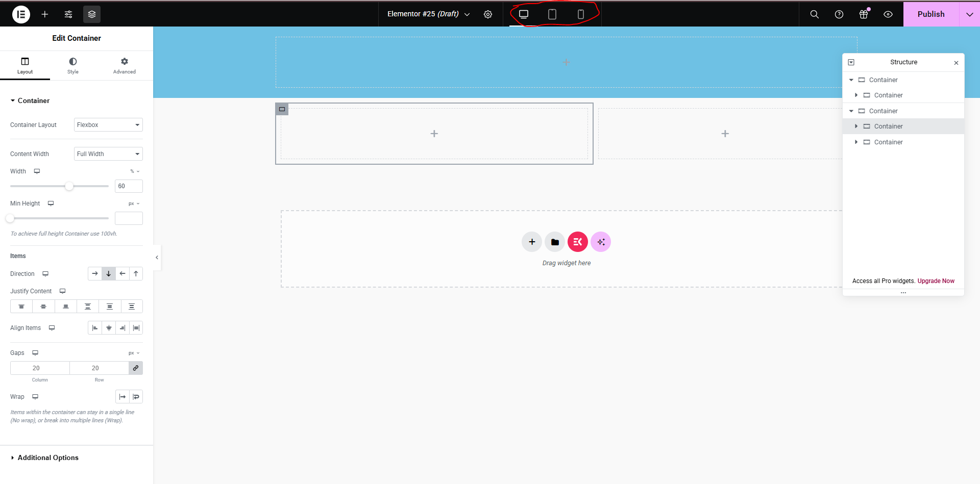Image resolution: width=980 pixels, height=484 pixels.
Task: Select the Wrap option icon
Action: 136,397
